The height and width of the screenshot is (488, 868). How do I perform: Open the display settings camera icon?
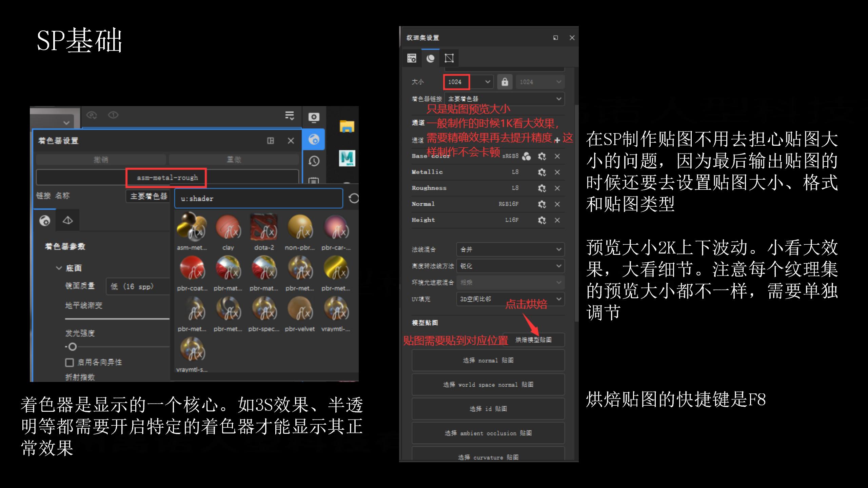[x=314, y=117]
